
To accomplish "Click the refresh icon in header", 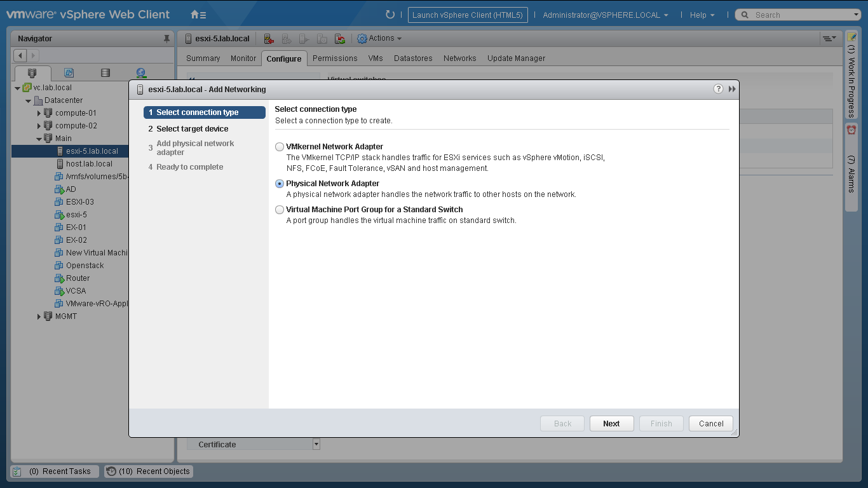I will click(x=390, y=15).
